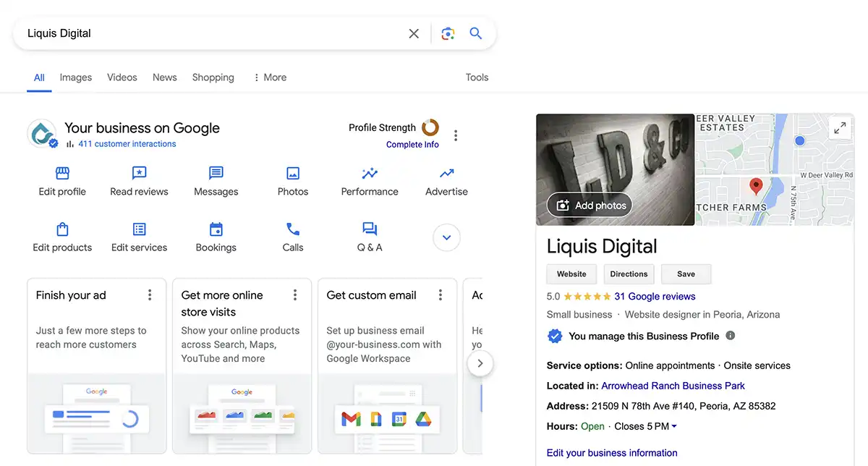
Task: Open the Calls phone icon
Action: 293,229
